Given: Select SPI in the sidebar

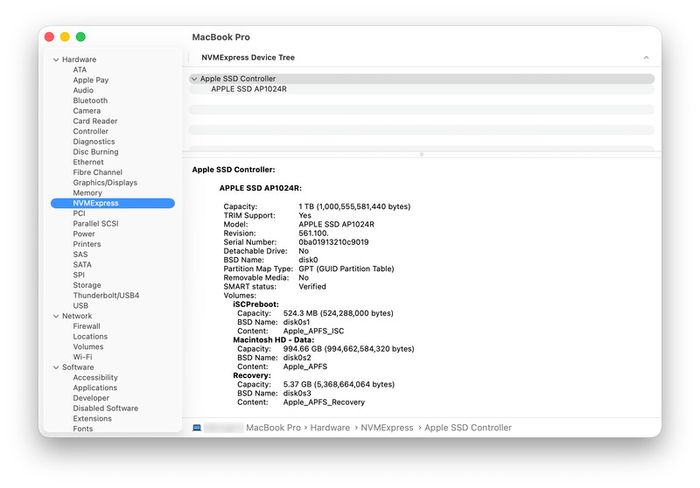Looking at the screenshot, I should [79, 275].
